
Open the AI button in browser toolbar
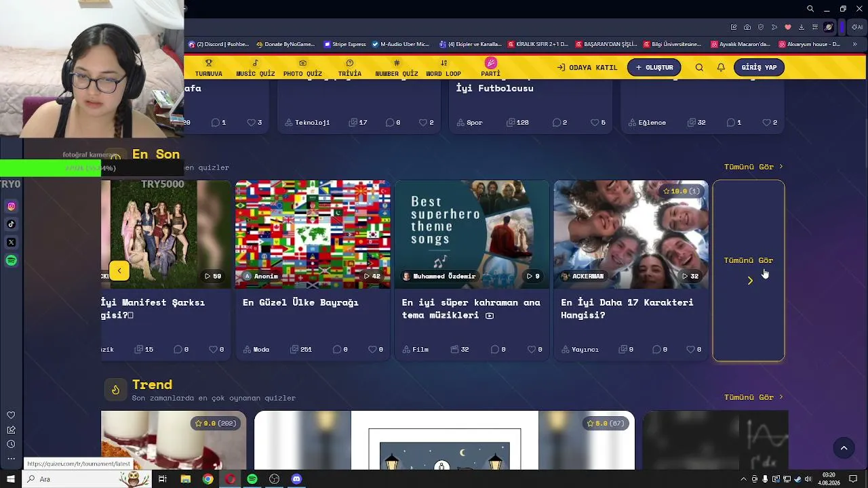pyautogui.click(x=859, y=27)
